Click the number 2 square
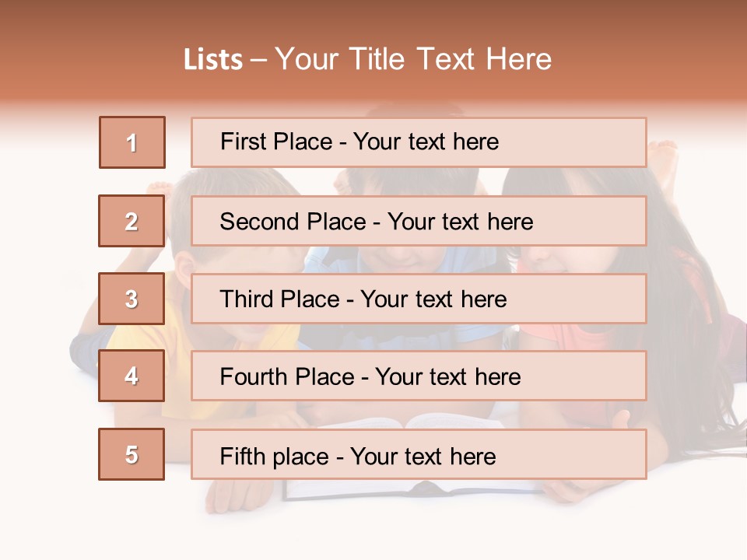747x560 pixels. [132, 221]
